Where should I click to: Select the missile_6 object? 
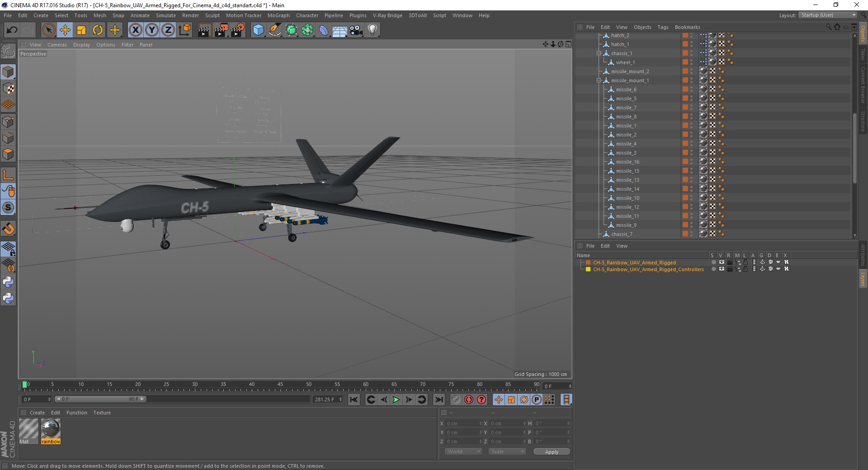click(626, 89)
